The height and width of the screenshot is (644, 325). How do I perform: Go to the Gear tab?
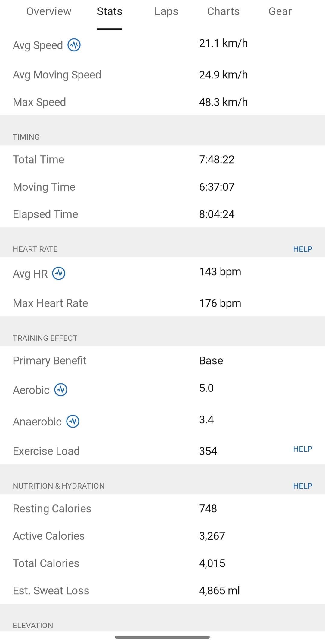tap(280, 11)
